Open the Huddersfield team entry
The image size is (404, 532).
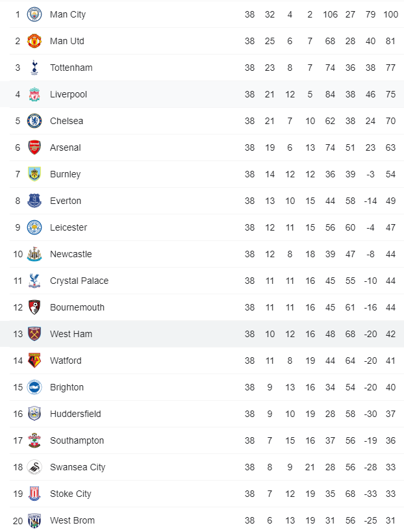(x=75, y=414)
